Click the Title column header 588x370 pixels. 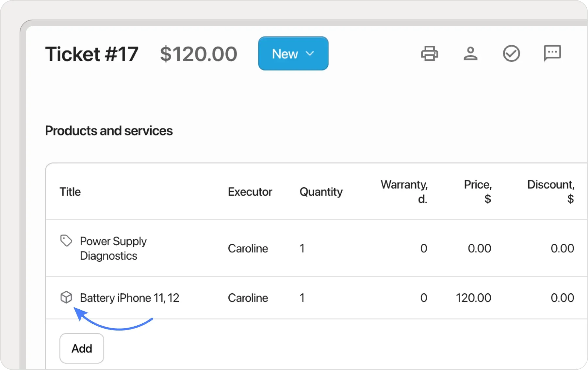[70, 192]
